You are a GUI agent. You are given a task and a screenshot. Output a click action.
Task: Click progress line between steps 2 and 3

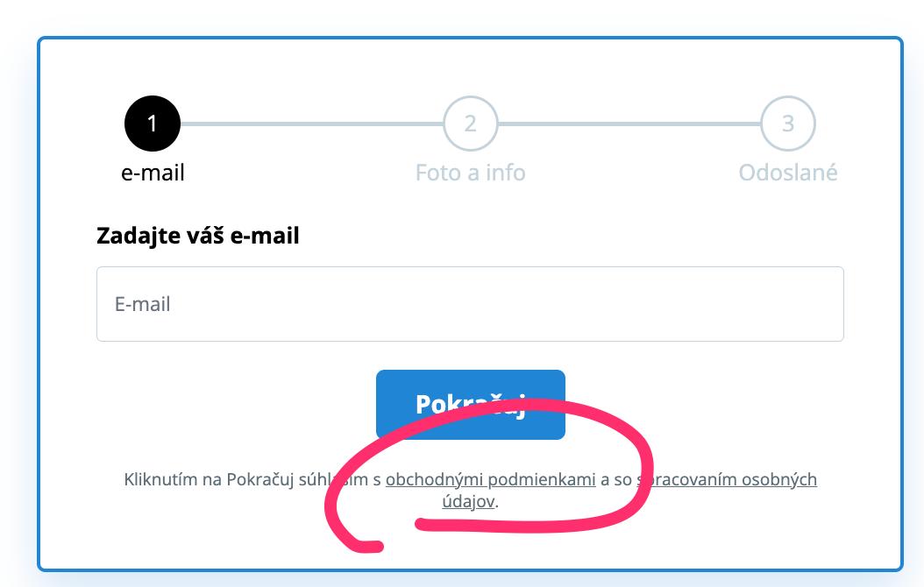click(x=629, y=124)
